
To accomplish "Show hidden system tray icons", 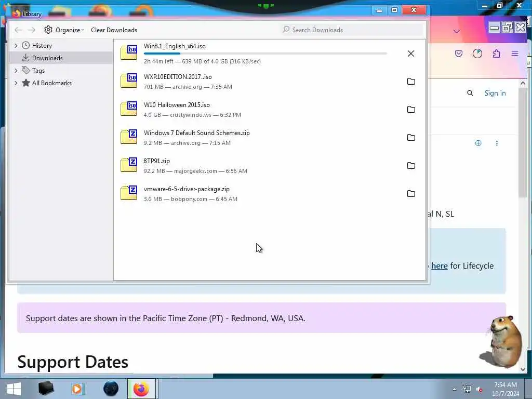I will click(x=454, y=390).
